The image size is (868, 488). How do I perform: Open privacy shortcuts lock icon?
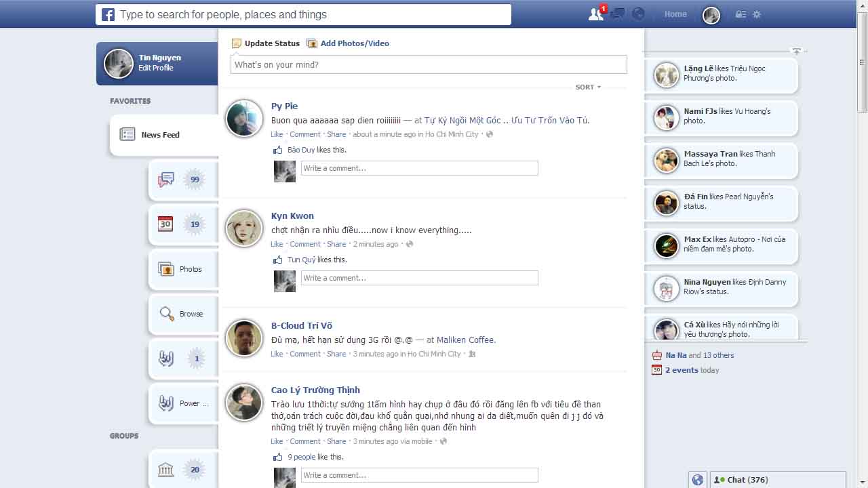741,14
